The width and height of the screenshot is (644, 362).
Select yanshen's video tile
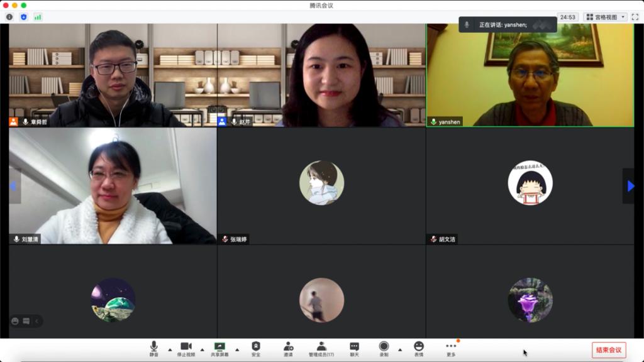click(530, 75)
